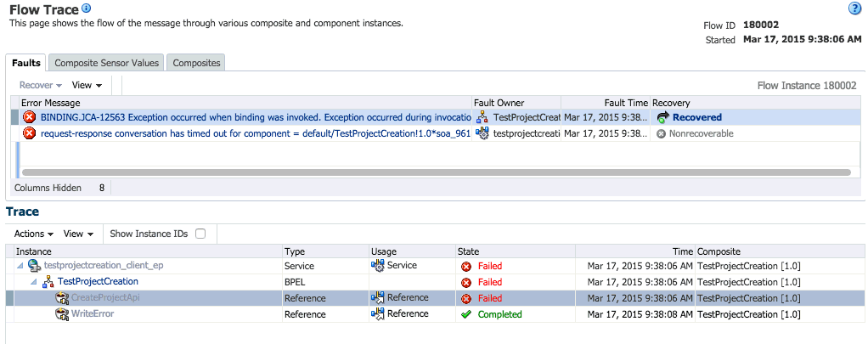Open the Recover dropdown menu
This screenshot has height=344, width=868.
(x=41, y=85)
